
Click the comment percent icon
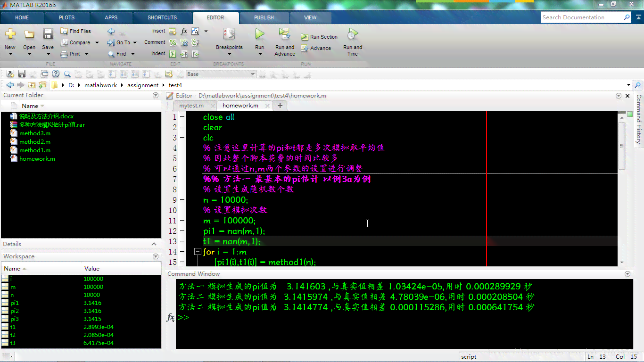[x=173, y=42]
